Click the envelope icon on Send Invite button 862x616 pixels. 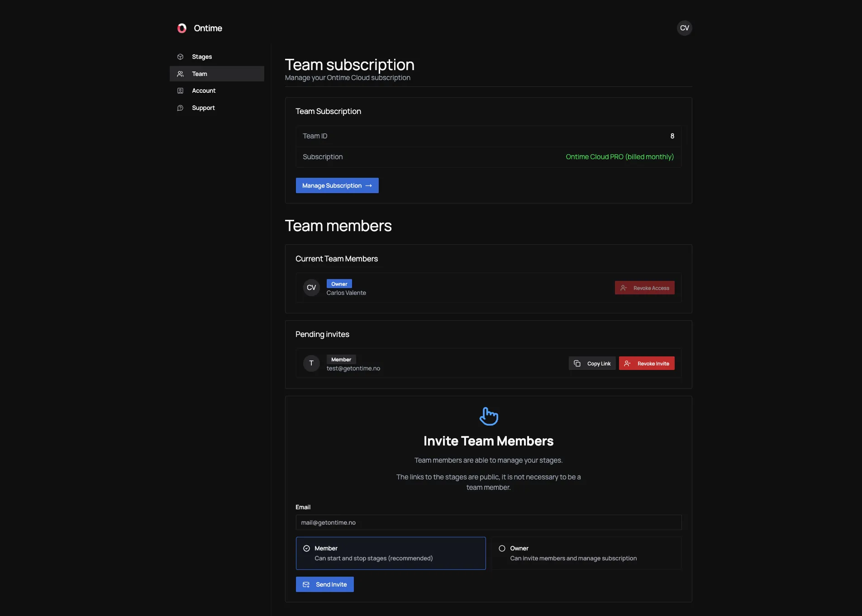coord(306,584)
